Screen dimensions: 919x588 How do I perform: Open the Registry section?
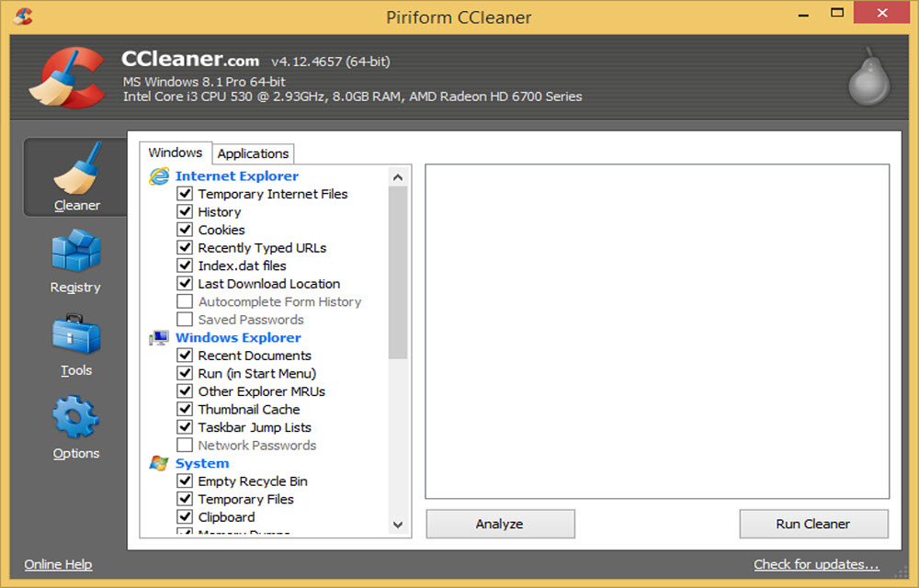(x=75, y=262)
